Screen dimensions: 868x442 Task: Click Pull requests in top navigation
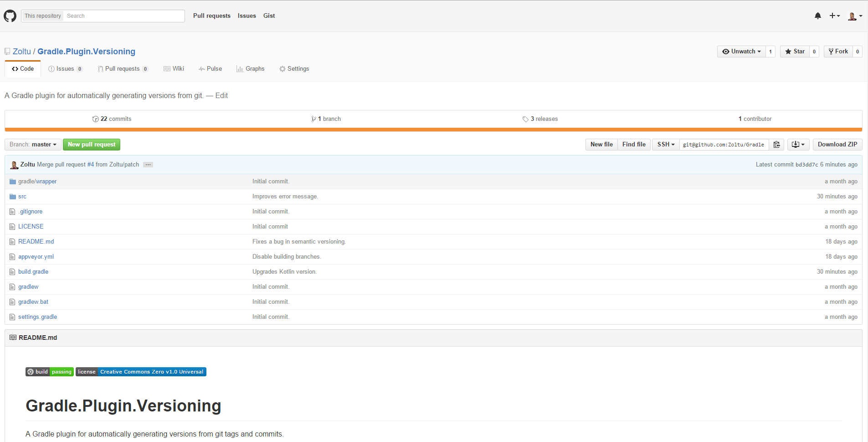pyautogui.click(x=212, y=16)
